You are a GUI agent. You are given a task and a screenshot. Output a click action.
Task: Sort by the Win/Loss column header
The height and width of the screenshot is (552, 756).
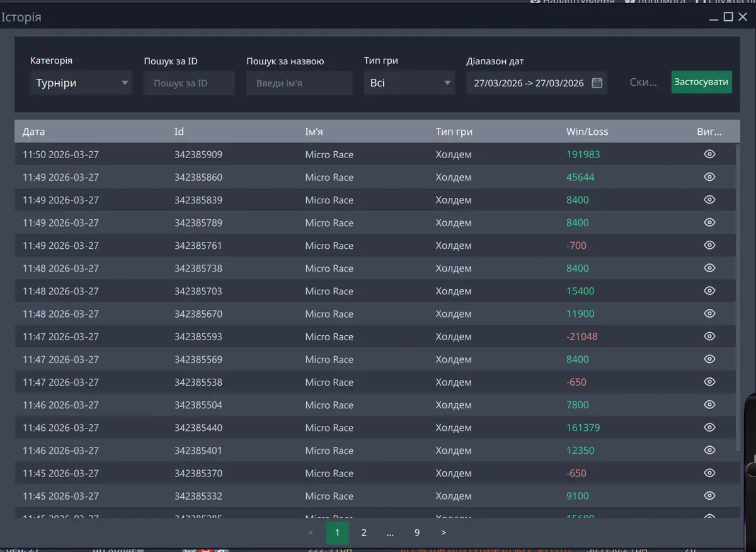click(587, 132)
